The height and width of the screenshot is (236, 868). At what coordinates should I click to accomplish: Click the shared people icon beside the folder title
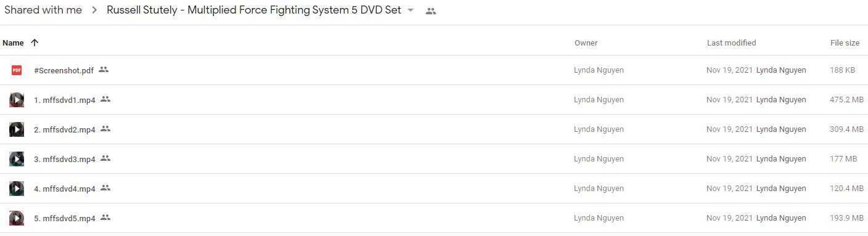coord(431,11)
